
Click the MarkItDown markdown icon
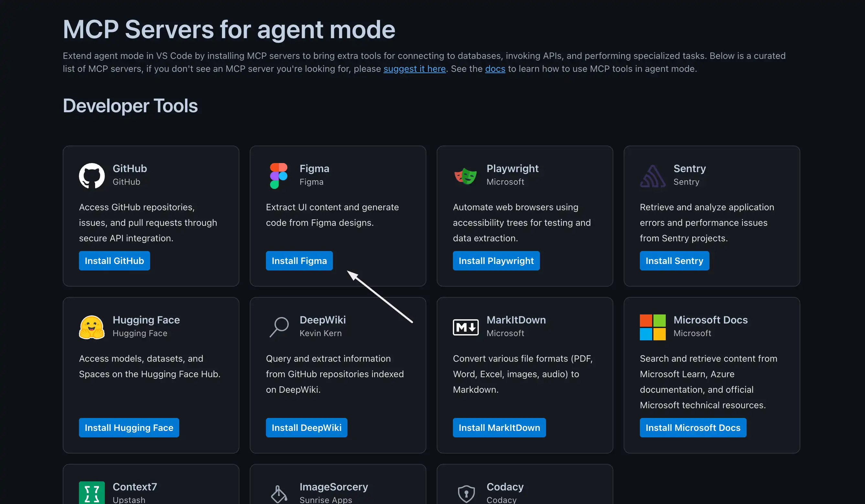465,327
